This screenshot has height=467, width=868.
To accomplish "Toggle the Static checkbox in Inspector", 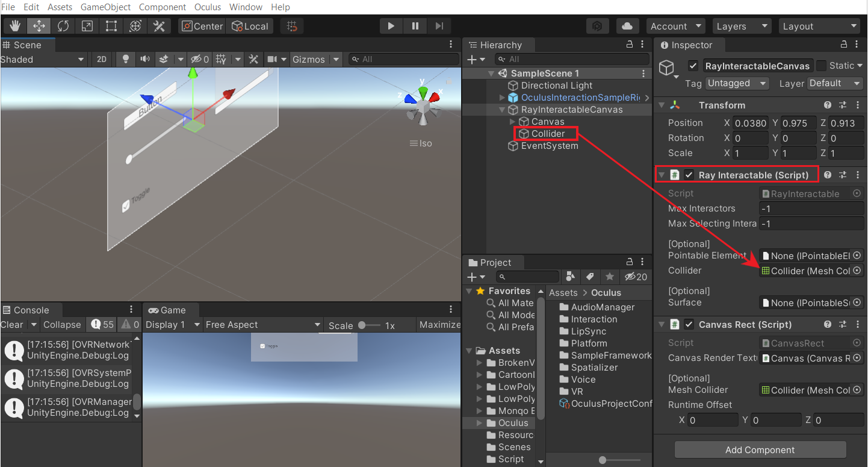I will tap(821, 66).
